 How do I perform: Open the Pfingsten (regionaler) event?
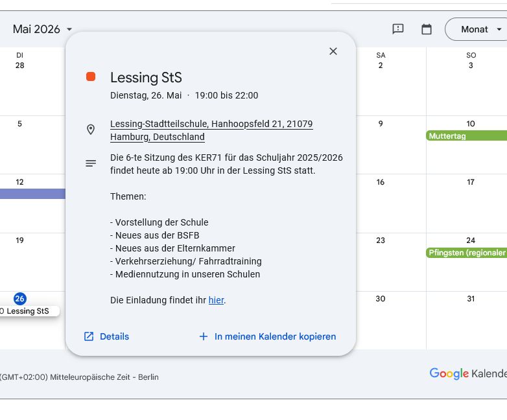[467, 253]
